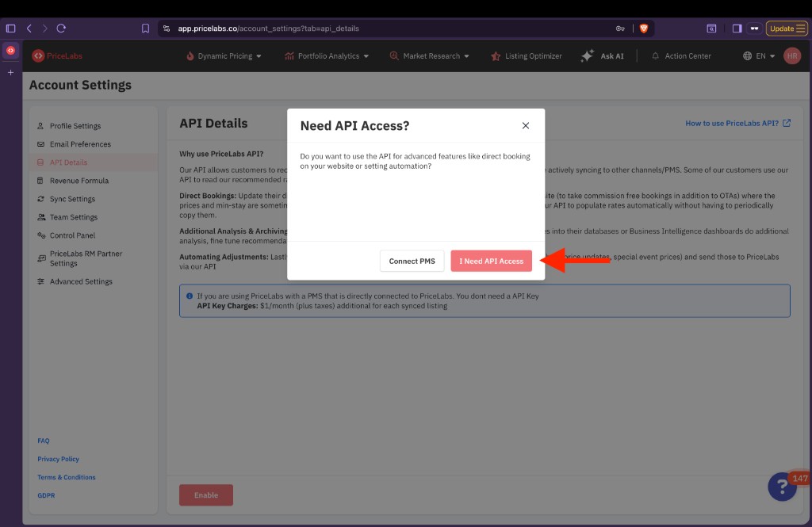Click external link icon beside API help
Screen dimensions: 812x527
(x=786, y=123)
